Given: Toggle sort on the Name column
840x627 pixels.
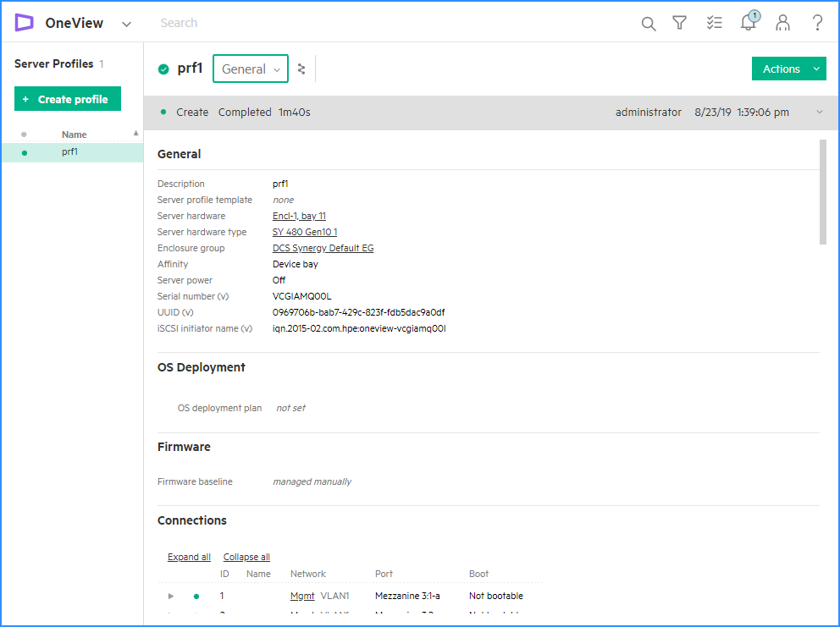Looking at the screenshot, I should (x=74, y=134).
